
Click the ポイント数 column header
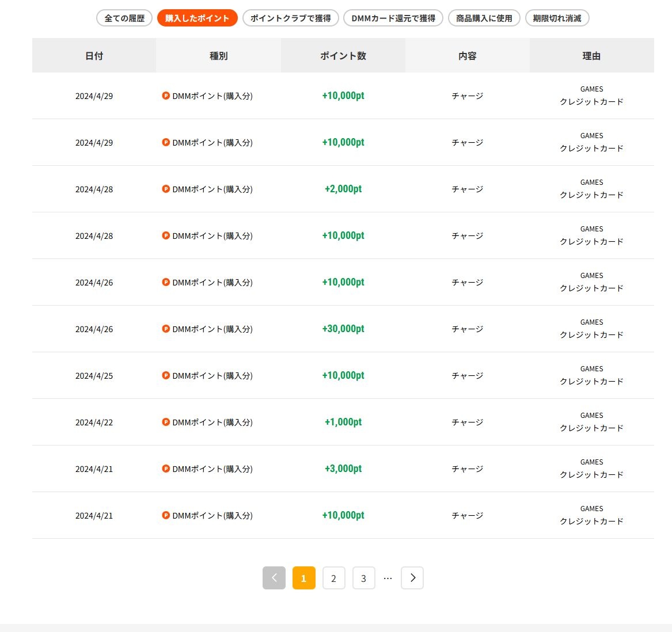343,56
